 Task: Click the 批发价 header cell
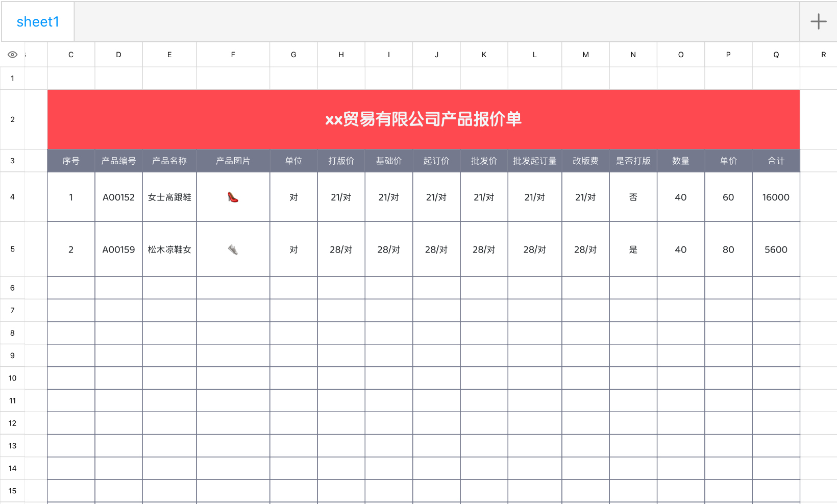tap(484, 161)
